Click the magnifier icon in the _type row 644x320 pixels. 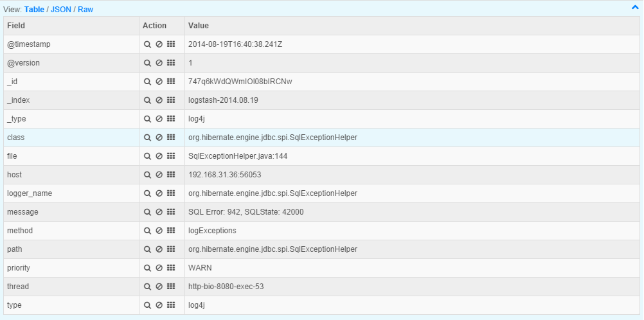(147, 119)
